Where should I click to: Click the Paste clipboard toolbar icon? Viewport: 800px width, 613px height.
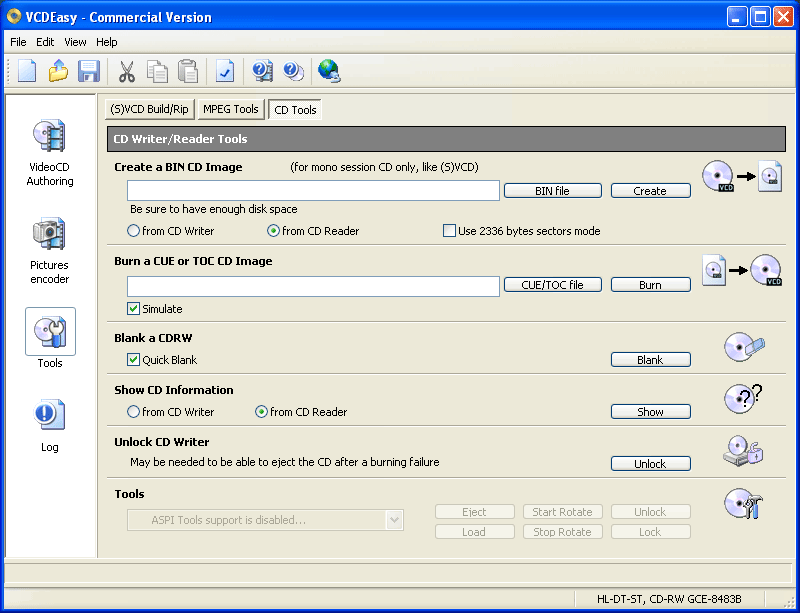[188, 71]
